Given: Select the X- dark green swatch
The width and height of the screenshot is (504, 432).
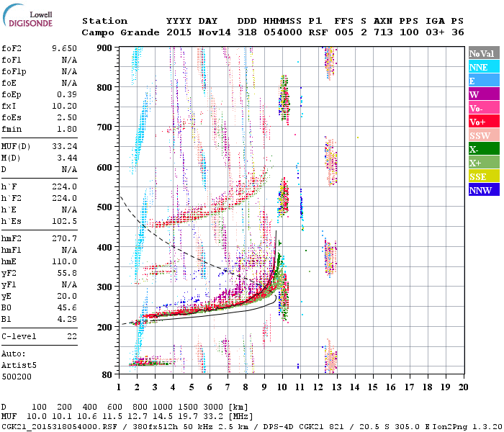Looking at the screenshot, I should point(484,149).
